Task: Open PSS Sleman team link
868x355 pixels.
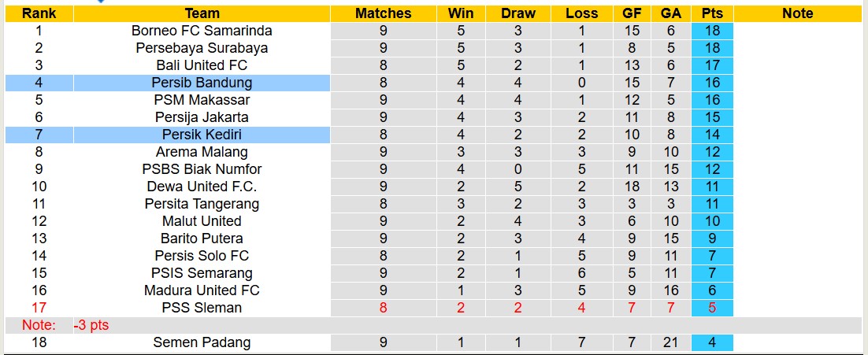Action: pyautogui.click(x=202, y=308)
